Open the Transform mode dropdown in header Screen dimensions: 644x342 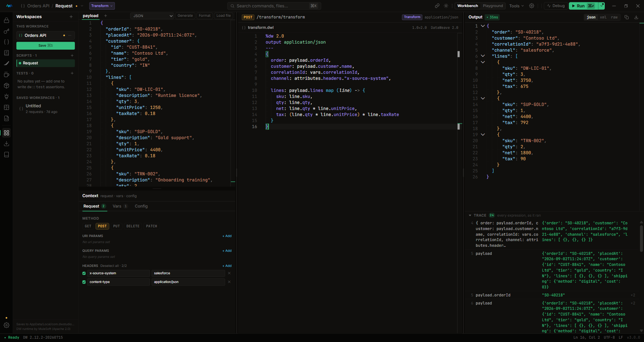pos(102,6)
